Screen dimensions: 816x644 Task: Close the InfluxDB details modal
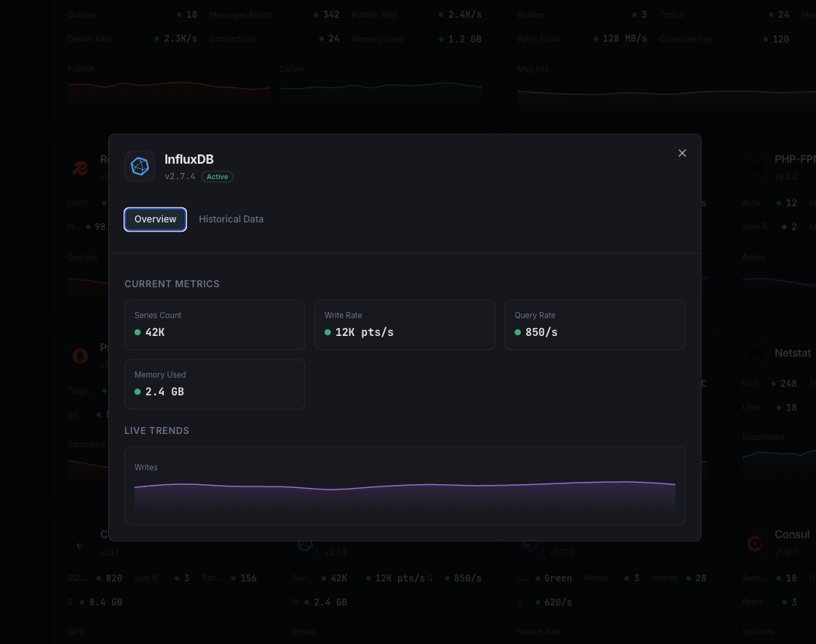coord(682,153)
